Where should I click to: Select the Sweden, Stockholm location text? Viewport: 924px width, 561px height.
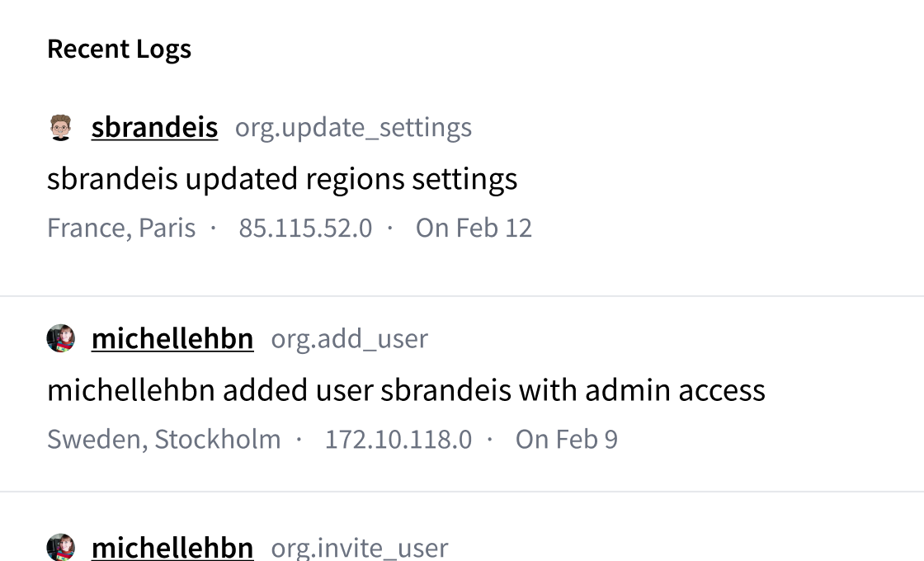163,439
